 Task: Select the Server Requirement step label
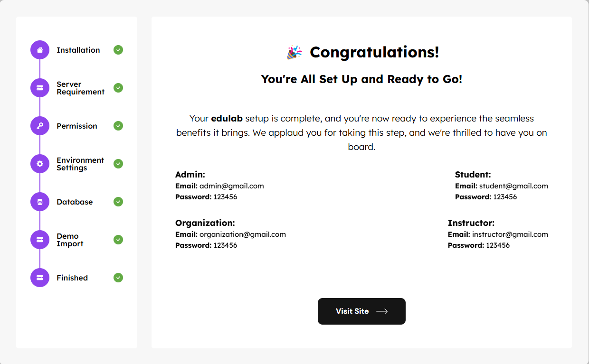click(80, 88)
